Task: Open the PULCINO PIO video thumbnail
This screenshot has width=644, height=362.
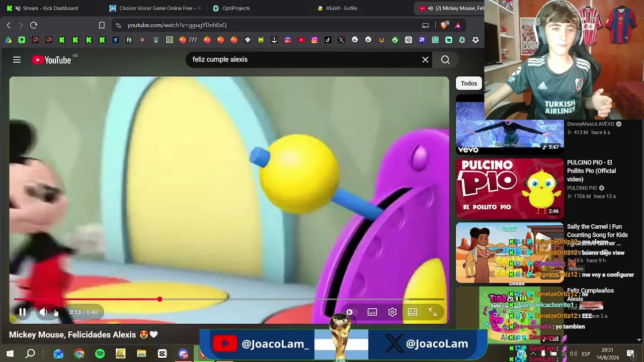Action: click(x=510, y=189)
